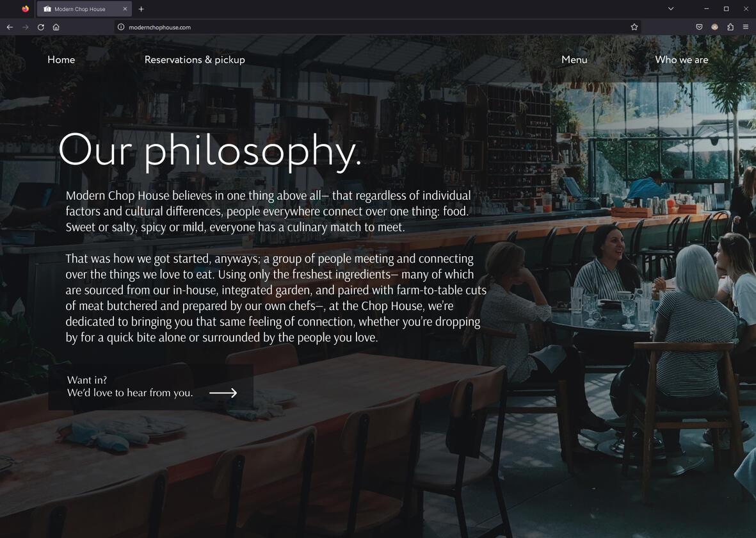Screen dimensions: 756x538
Task: Reload the current page
Action: coord(40,27)
